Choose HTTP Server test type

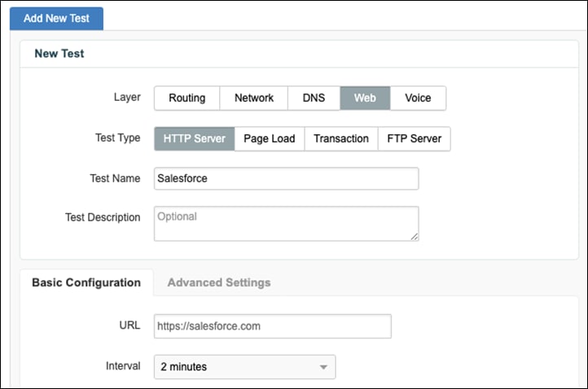(x=195, y=138)
